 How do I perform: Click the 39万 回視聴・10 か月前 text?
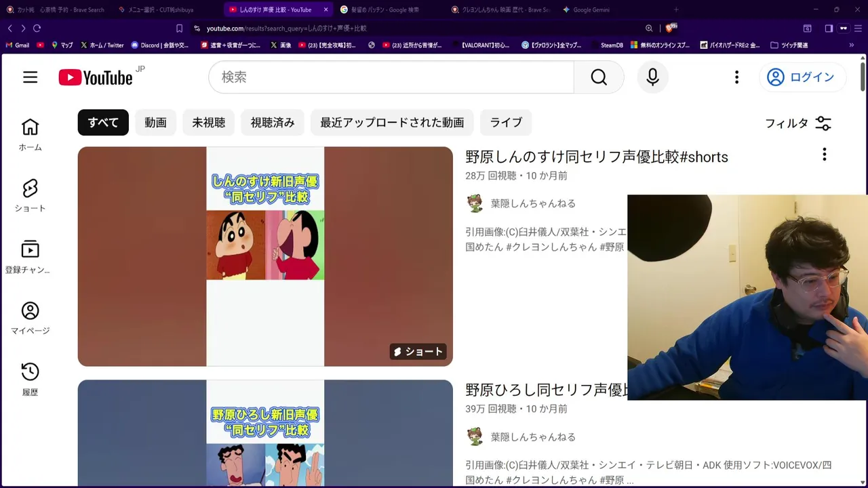point(516,409)
